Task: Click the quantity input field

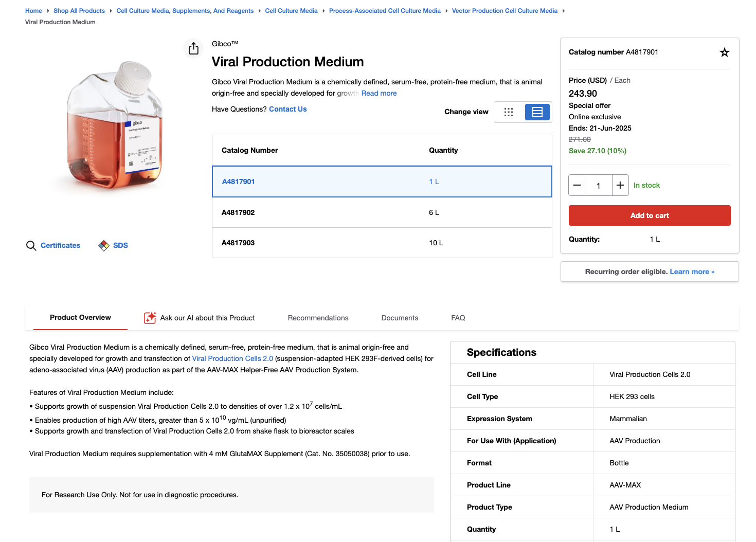Action: (x=599, y=185)
